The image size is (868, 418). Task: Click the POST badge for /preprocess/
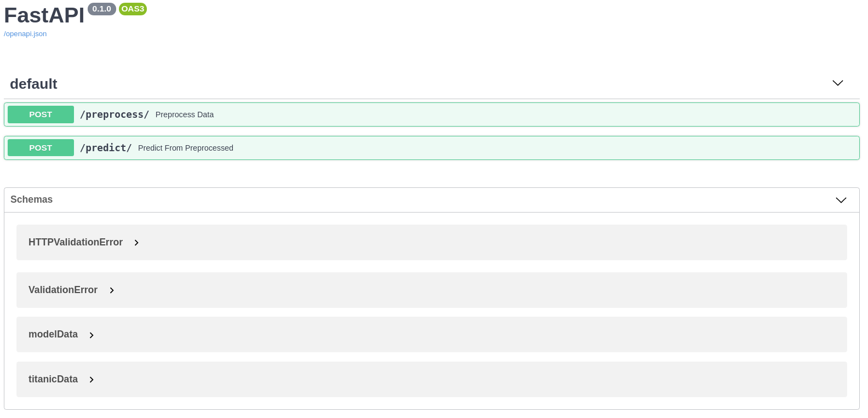(x=41, y=114)
